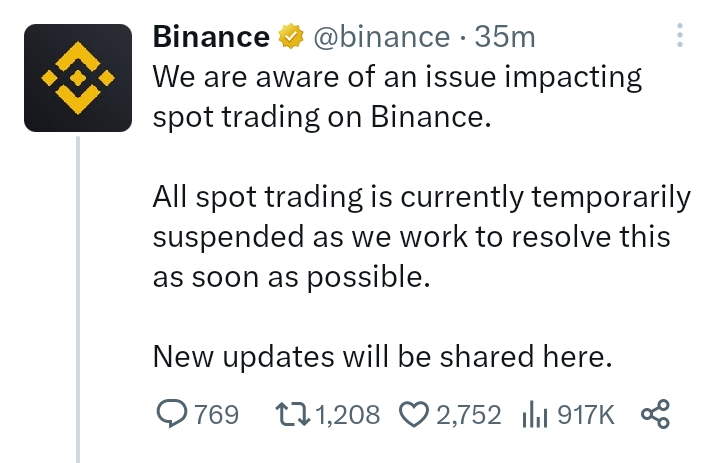This screenshot has height=463, width=720.
Task: Click the 917K views count
Action: pyautogui.click(x=585, y=415)
